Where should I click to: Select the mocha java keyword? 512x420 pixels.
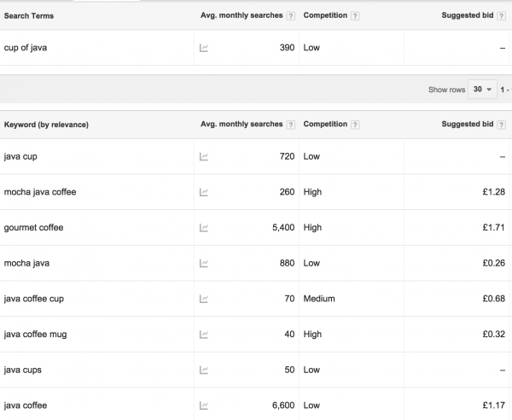point(26,263)
